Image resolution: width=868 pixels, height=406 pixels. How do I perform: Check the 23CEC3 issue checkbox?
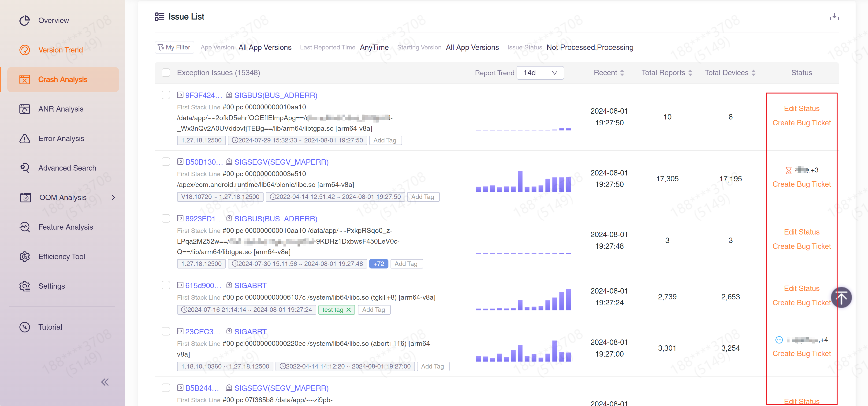(x=166, y=331)
